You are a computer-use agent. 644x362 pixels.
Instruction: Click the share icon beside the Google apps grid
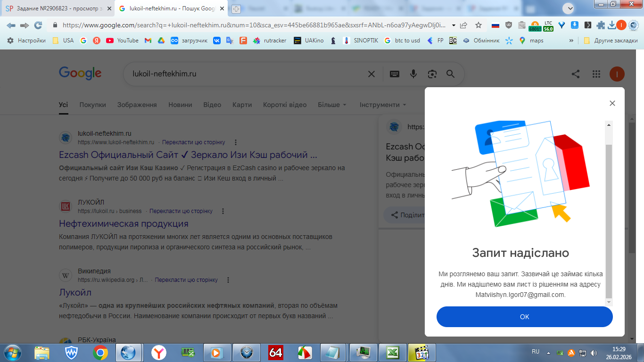click(x=576, y=74)
